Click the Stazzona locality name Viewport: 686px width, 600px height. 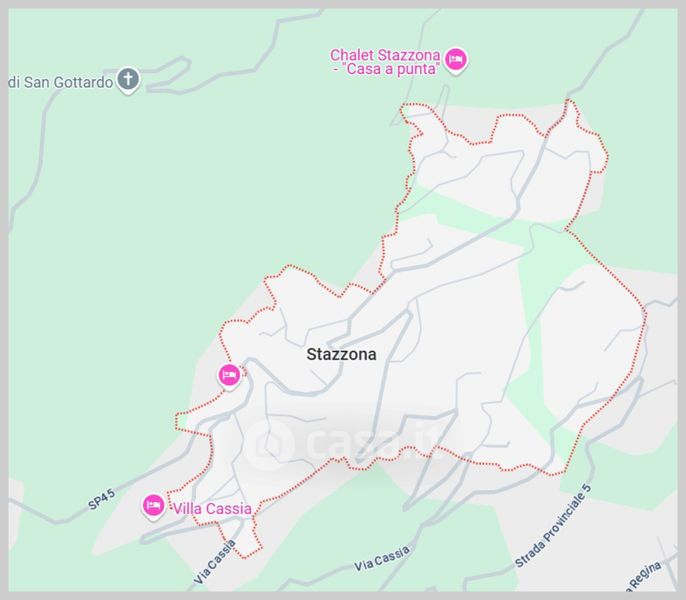[341, 354]
